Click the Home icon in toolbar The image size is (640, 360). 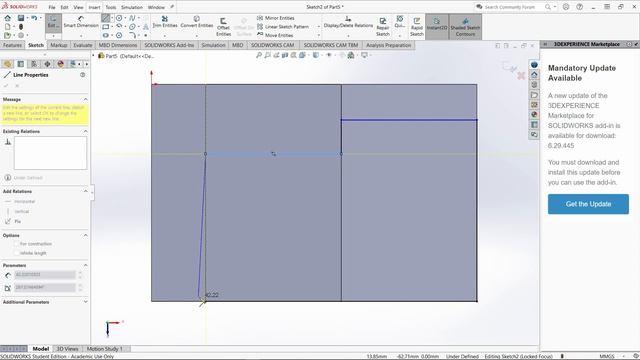7,18
